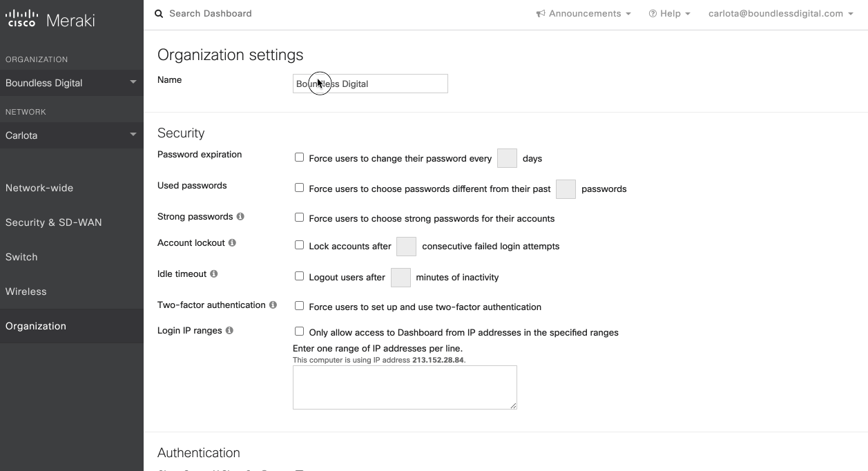Screen dimensions: 868x471
Task: Click info icon beside Two-factor authentication
Action: tap(273, 305)
